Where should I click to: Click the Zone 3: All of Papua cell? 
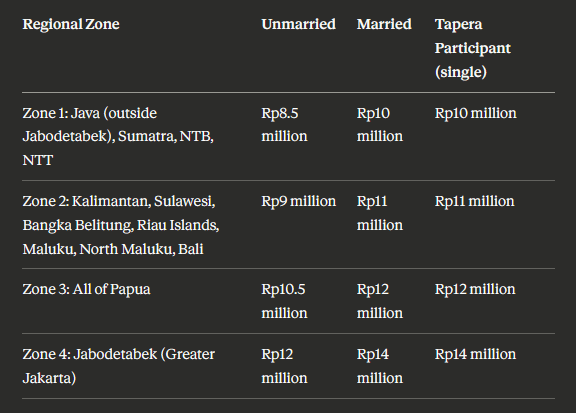click(x=86, y=290)
